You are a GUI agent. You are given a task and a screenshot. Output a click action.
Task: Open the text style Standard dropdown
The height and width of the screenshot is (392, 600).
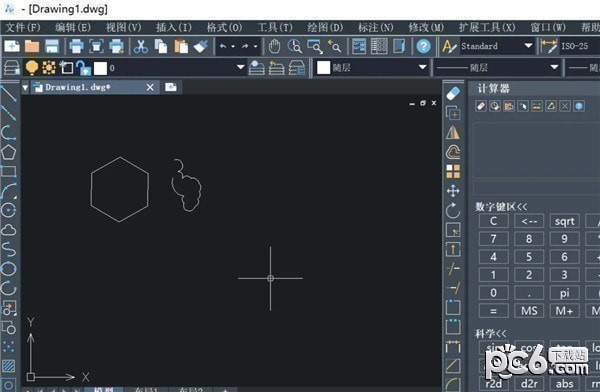pos(528,46)
